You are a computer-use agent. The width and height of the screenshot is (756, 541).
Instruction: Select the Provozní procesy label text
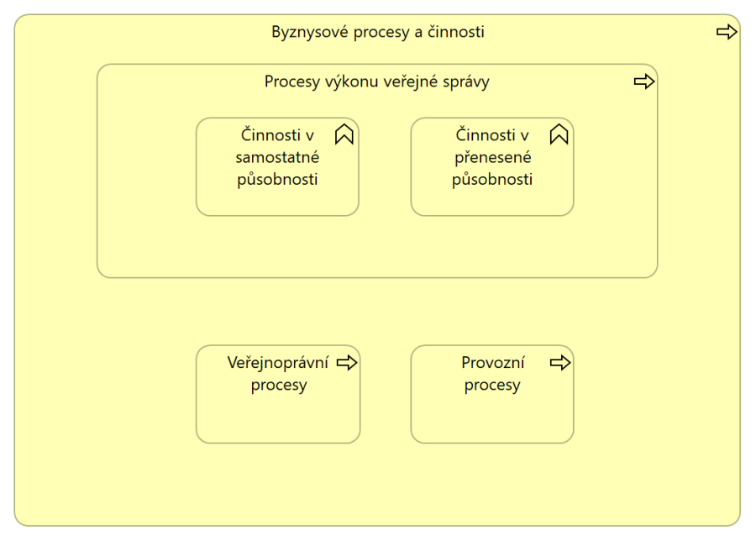pyautogui.click(x=492, y=374)
